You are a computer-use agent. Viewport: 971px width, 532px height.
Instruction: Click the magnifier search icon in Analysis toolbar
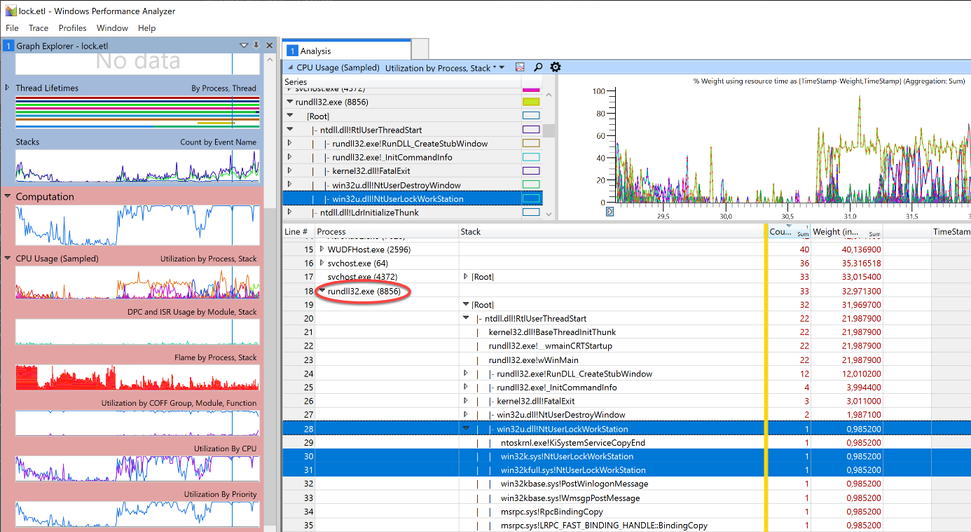click(x=538, y=68)
